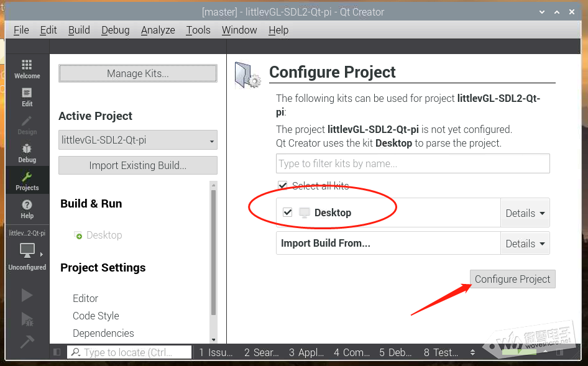Viewport: 588px width, 366px height.
Task: Click the Configure Project button
Action: pos(512,279)
